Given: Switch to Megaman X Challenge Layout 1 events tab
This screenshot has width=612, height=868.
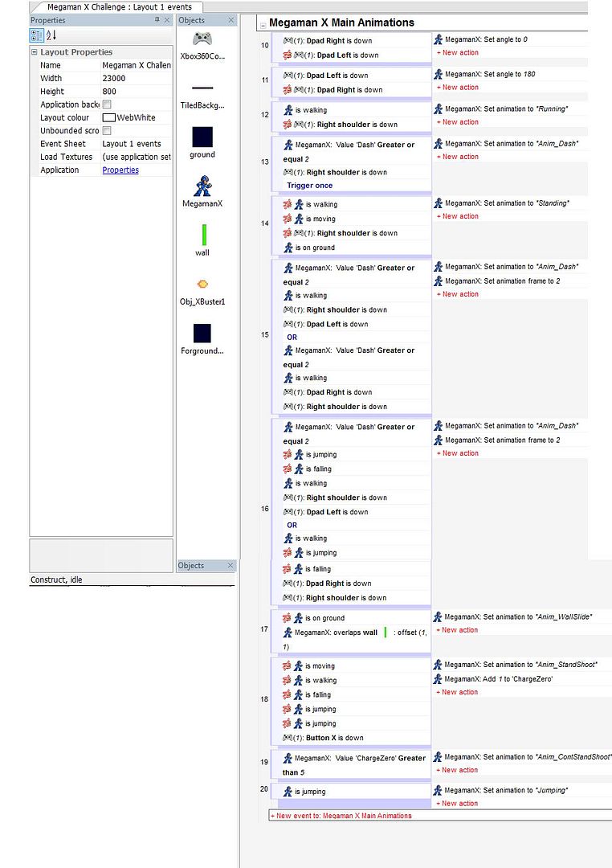Looking at the screenshot, I should coord(119,7).
